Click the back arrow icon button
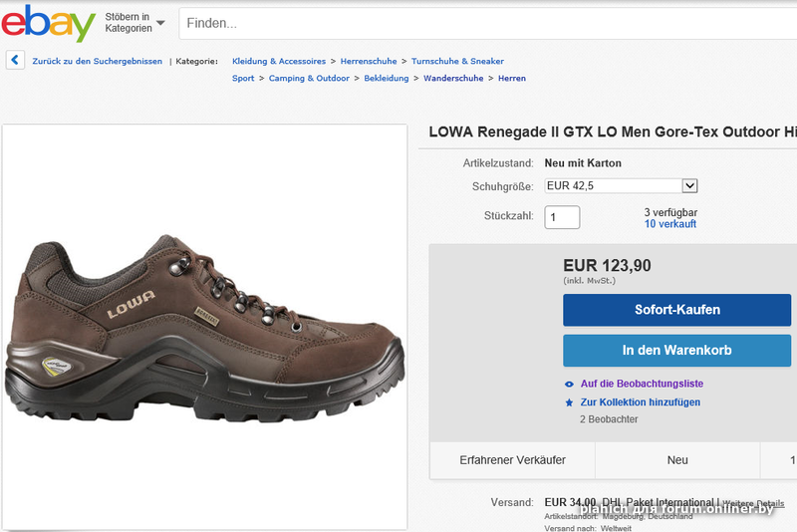The height and width of the screenshot is (532, 797). [x=15, y=61]
